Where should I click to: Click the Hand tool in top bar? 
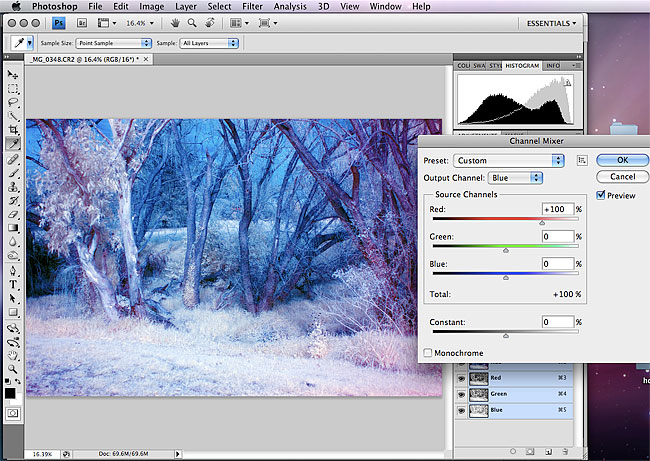pyautogui.click(x=176, y=22)
